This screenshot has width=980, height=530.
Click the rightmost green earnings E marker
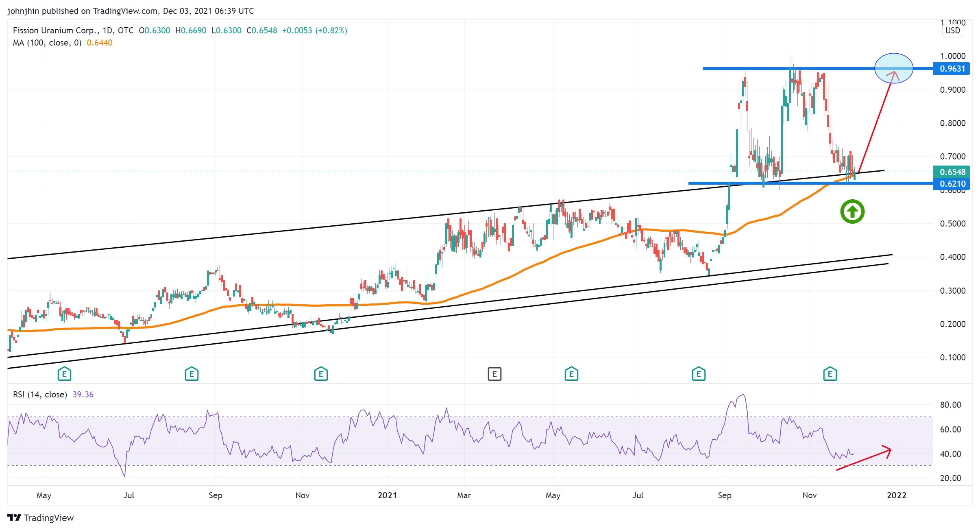[x=830, y=373]
